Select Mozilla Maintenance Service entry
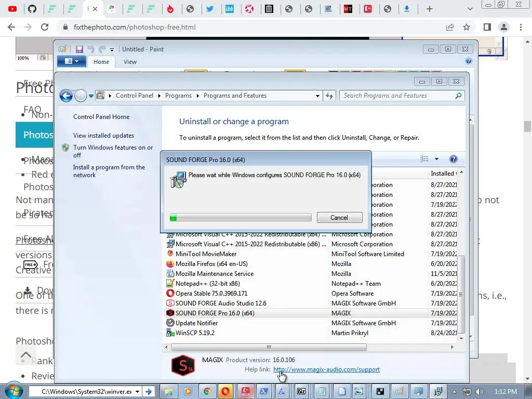This screenshot has width=532, height=399. (x=215, y=273)
